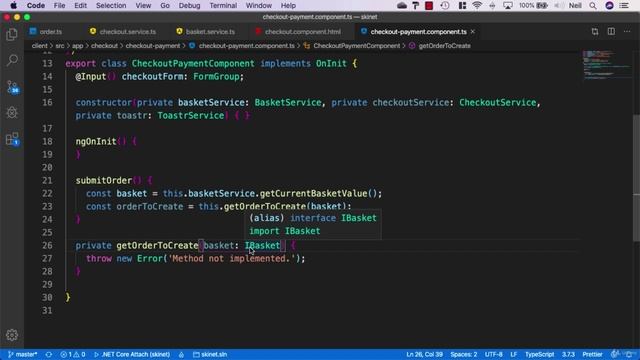Open the Notification Center icon
The width and height of the screenshot is (640, 360).
pos(624,6)
